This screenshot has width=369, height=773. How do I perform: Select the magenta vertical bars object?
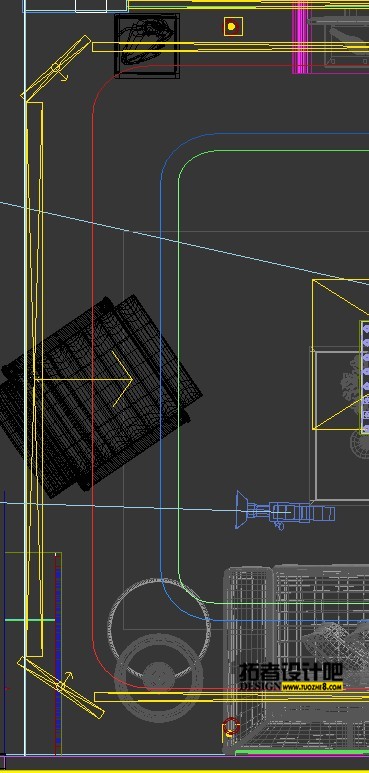pyautogui.click(x=302, y=37)
